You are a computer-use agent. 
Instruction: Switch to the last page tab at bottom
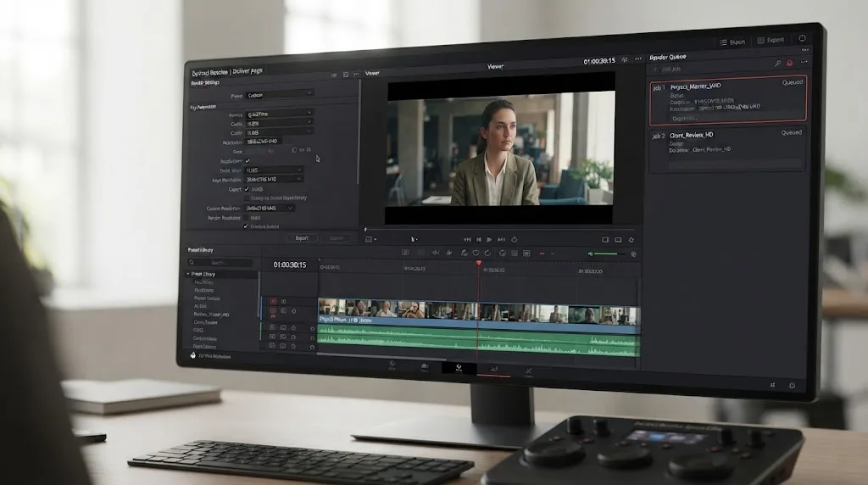[529, 371]
